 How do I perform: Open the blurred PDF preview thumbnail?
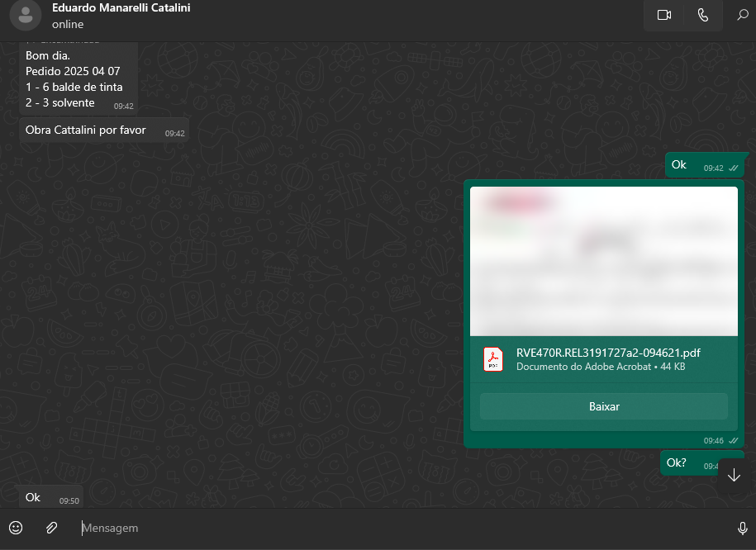pos(604,260)
